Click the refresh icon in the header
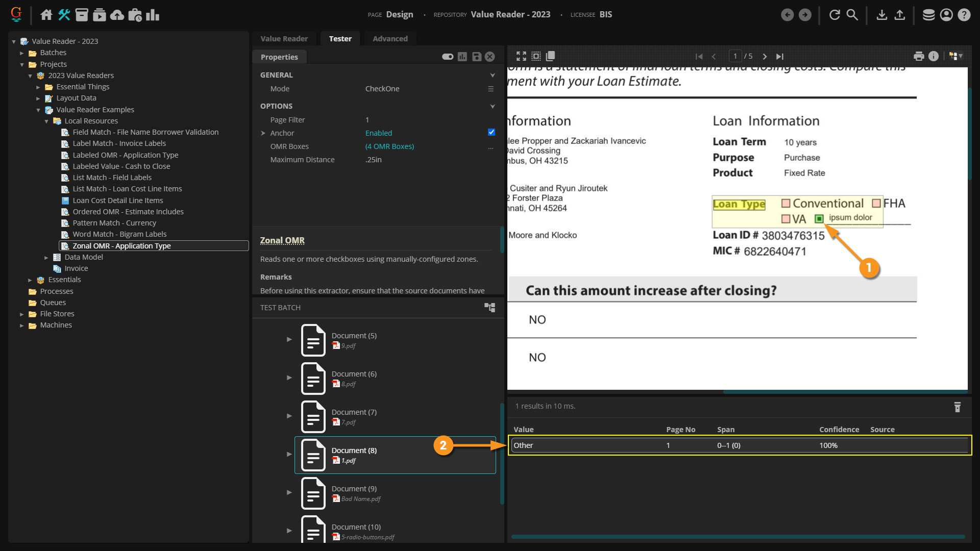The image size is (980, 551). pos(835,15)
